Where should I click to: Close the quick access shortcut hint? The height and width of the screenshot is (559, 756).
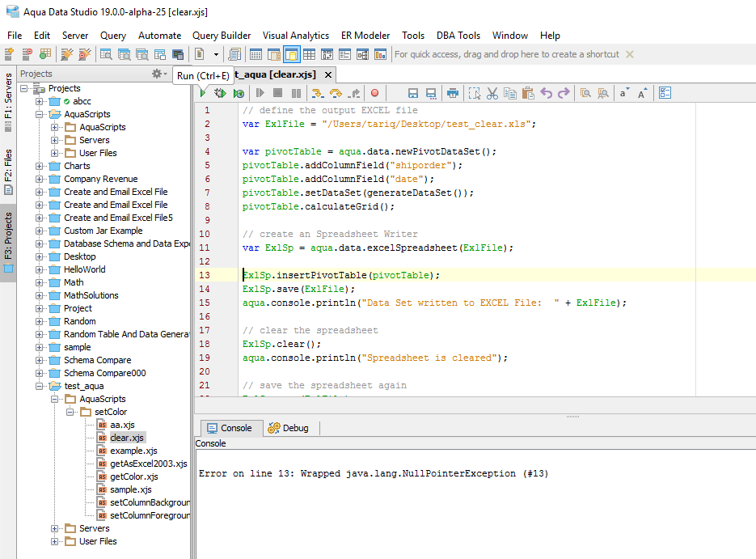point(630,54)
